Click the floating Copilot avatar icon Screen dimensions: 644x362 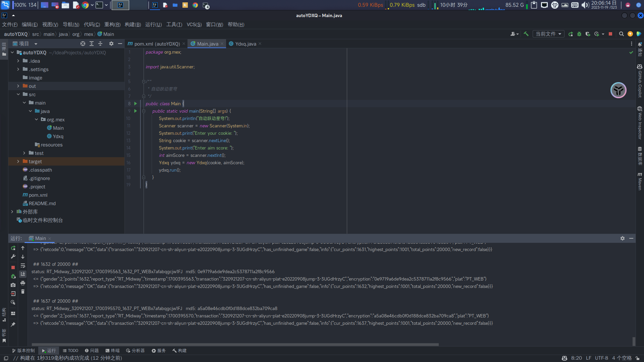tap(618, 90)
